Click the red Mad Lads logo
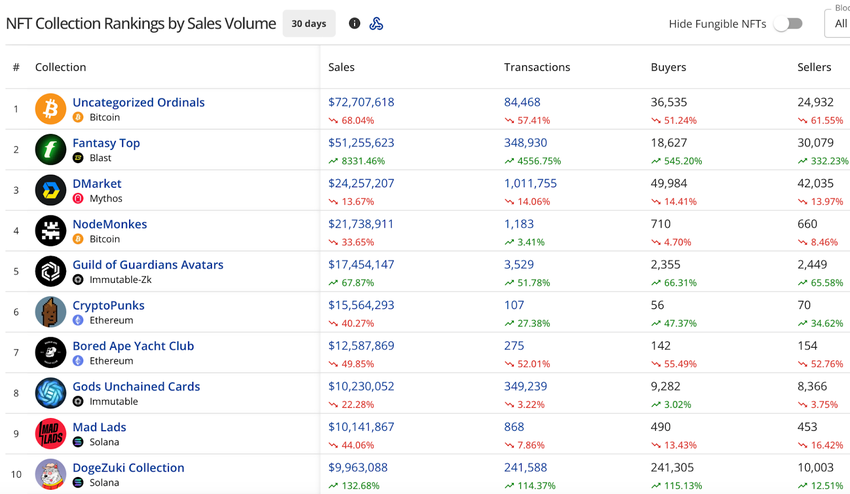This screenshot has width=850, height=494. 50,433
